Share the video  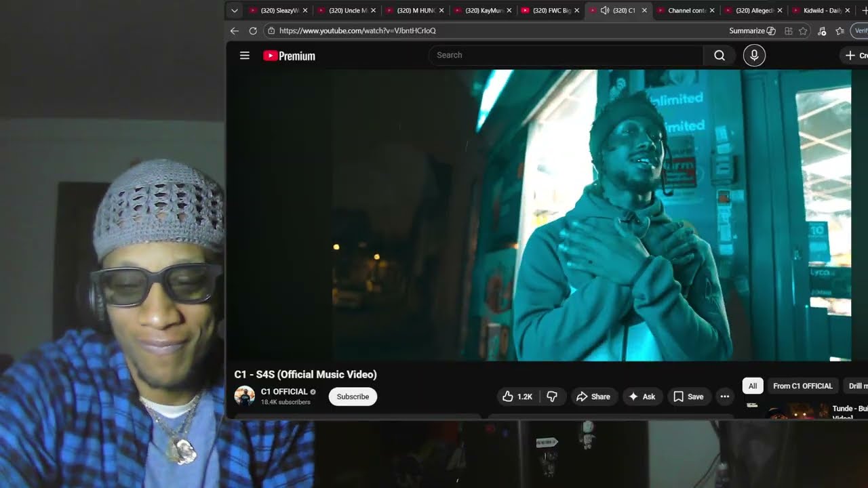(593, 396)
